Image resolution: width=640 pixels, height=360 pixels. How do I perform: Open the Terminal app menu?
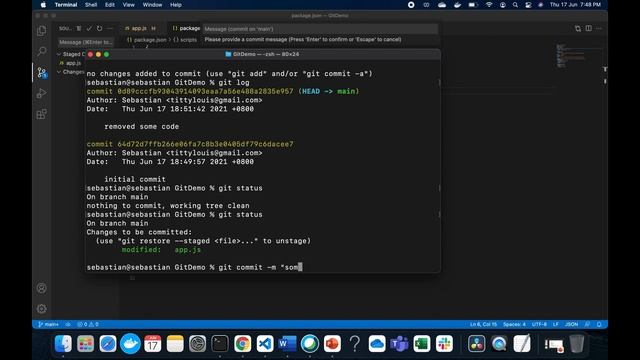(66, 5)
